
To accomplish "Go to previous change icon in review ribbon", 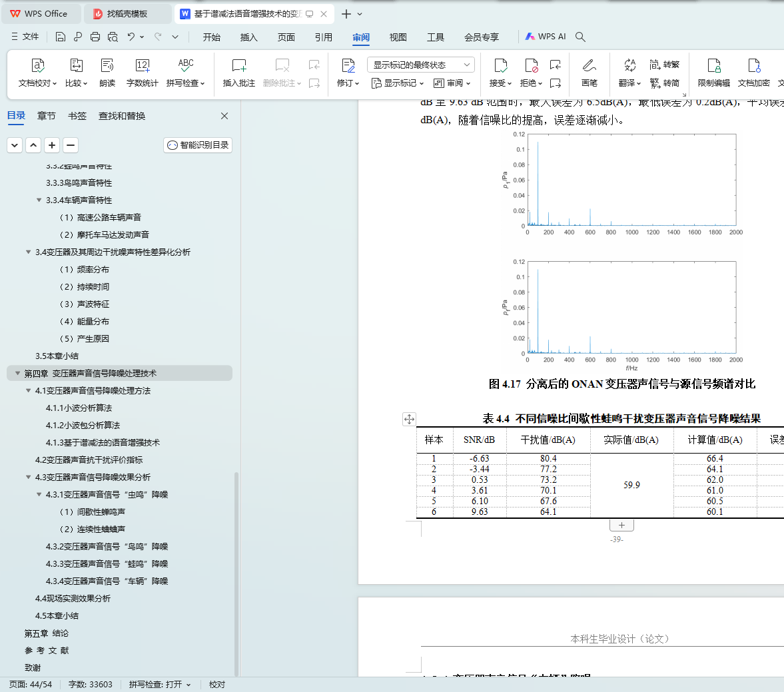I will pyautogui.click(x=555, y=65).
